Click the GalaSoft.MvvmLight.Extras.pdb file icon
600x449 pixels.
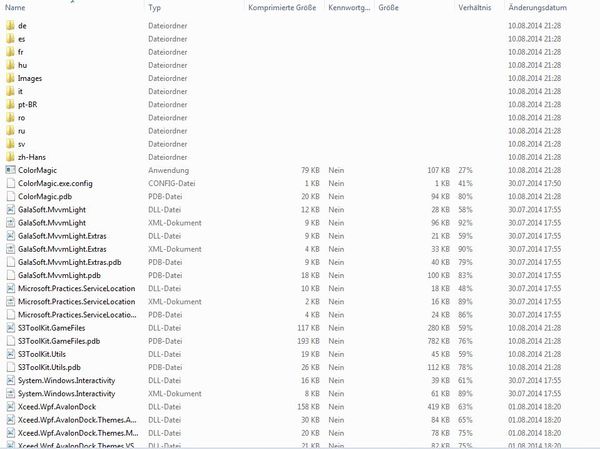click(x=10, y=262)
